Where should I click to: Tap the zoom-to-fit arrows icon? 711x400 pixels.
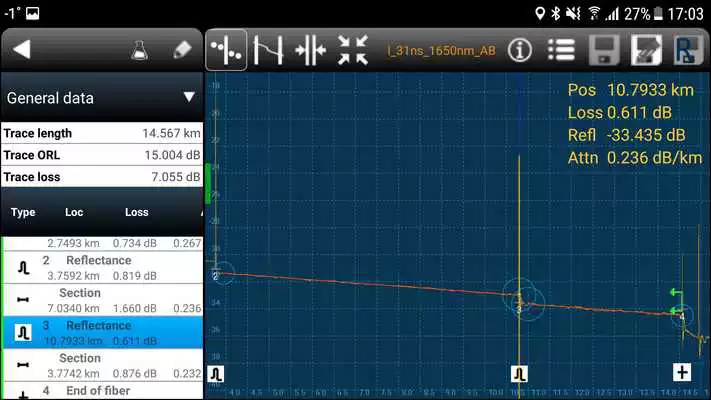pos(353,50)
